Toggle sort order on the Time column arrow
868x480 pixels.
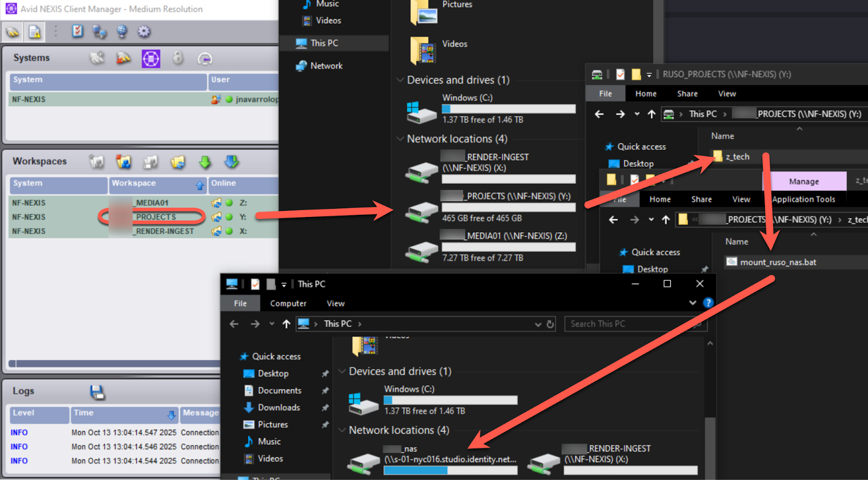tap(171, 415)
